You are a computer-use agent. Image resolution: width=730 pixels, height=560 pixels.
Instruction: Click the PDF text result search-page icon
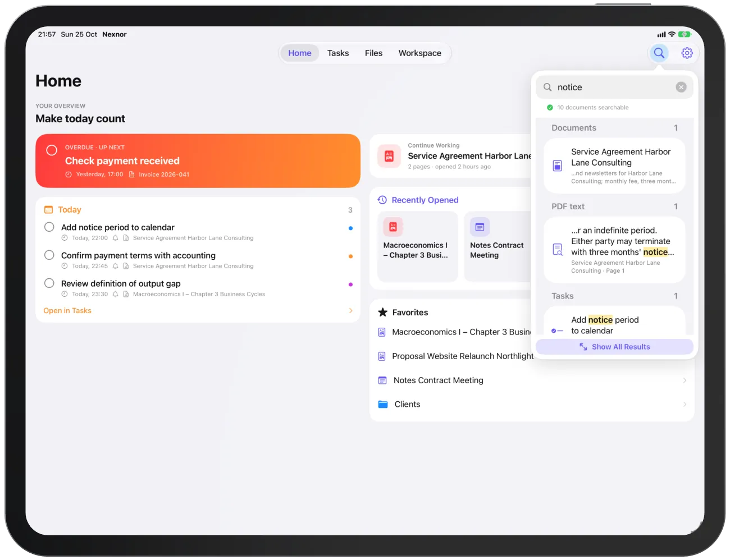[557, 249]
